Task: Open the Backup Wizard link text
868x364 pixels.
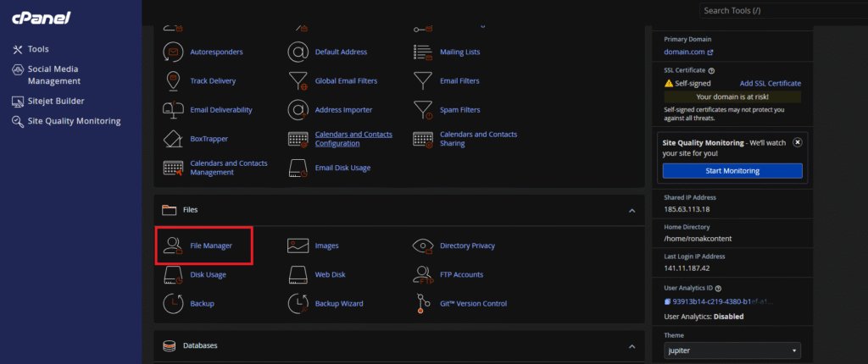Action: coord(339,304)
